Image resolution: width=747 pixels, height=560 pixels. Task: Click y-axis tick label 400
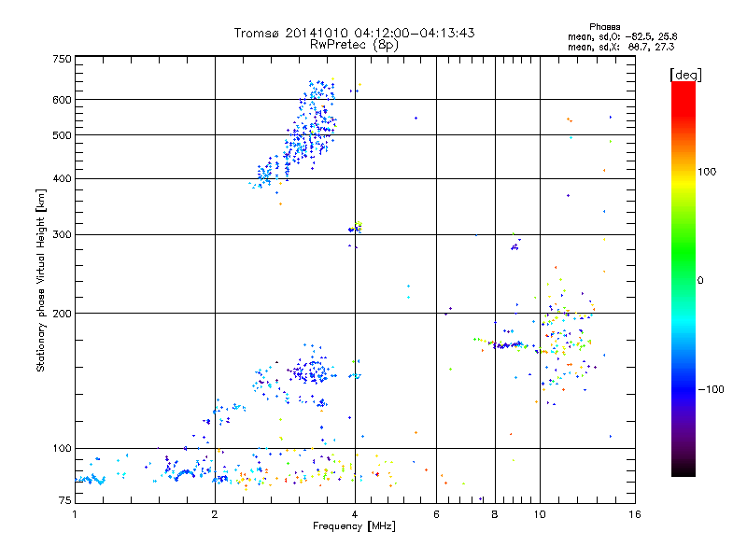point(62,179)
